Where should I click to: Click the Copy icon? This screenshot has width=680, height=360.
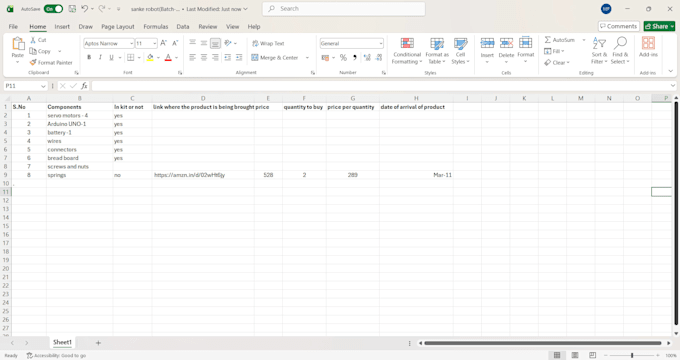(x=33, y=51)
